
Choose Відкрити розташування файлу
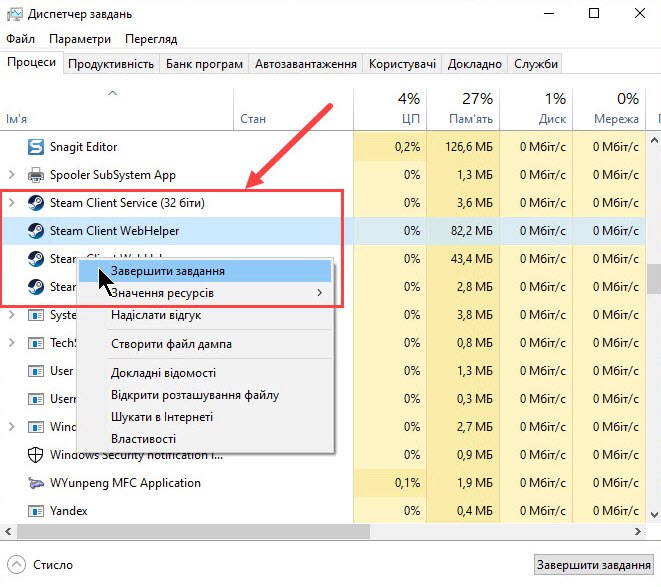(x=205, y=395)
